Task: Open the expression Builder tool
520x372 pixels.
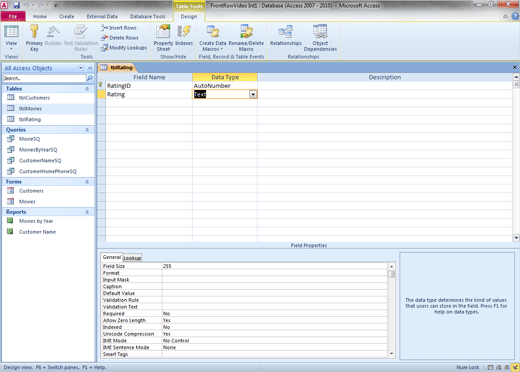Action: pyautogui.click(x=53, y=35)
